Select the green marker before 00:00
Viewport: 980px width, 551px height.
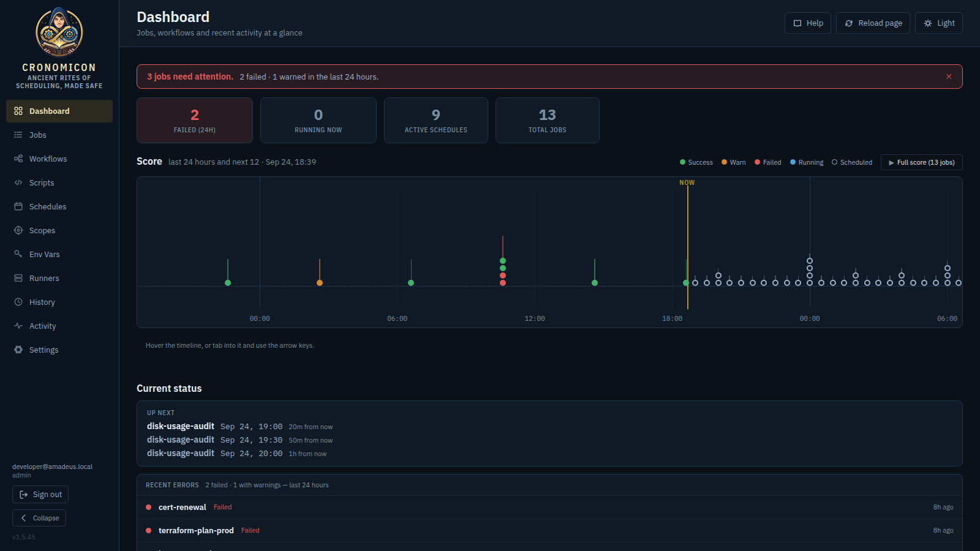(228, 283)
